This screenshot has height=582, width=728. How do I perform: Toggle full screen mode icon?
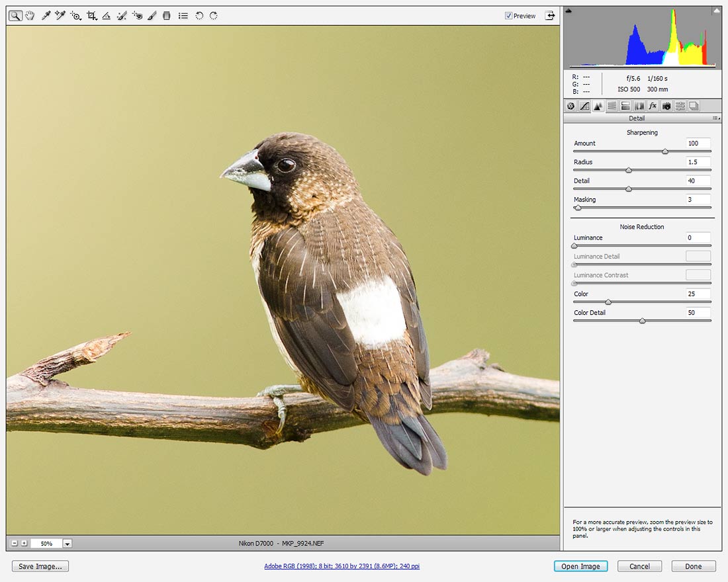[x=550, y=15]
